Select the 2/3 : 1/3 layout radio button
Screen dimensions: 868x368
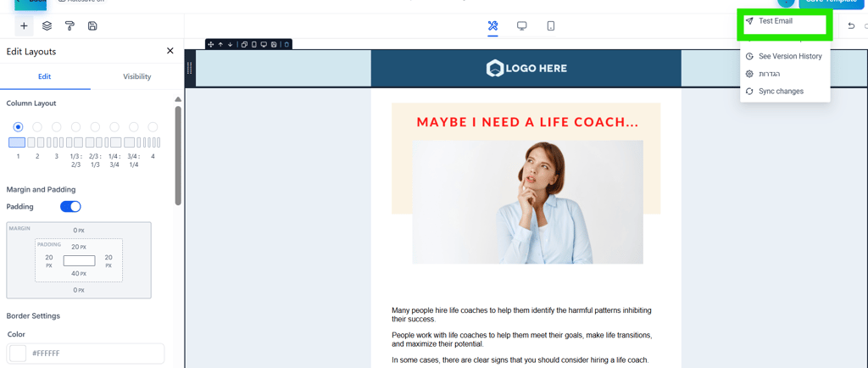[x=95, y=126]
